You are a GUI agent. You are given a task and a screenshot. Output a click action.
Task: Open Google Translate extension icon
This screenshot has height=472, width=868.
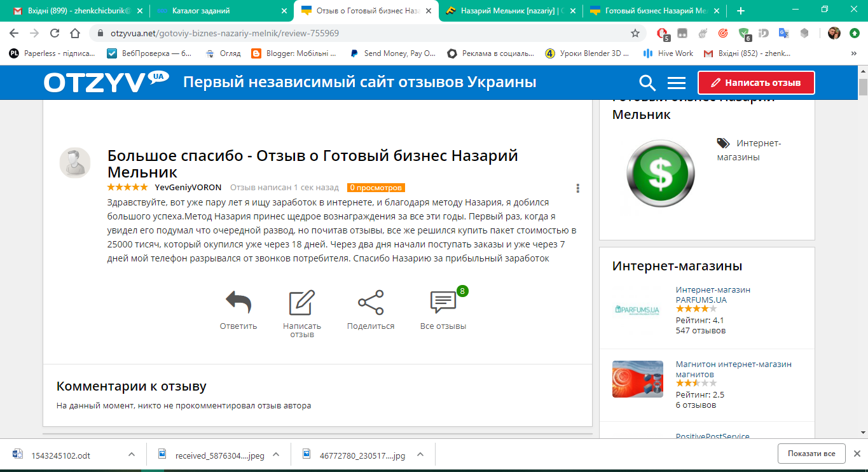784,33
